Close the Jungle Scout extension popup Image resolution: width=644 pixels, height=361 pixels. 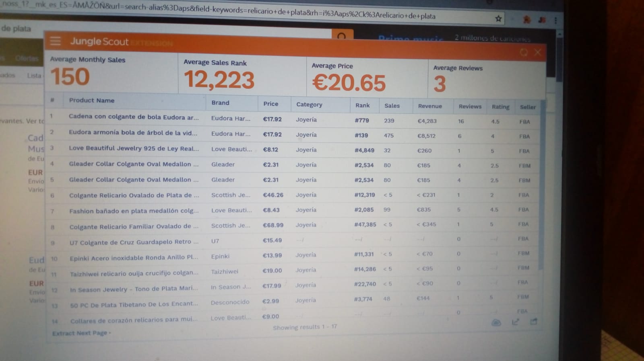tap(538, 52)
